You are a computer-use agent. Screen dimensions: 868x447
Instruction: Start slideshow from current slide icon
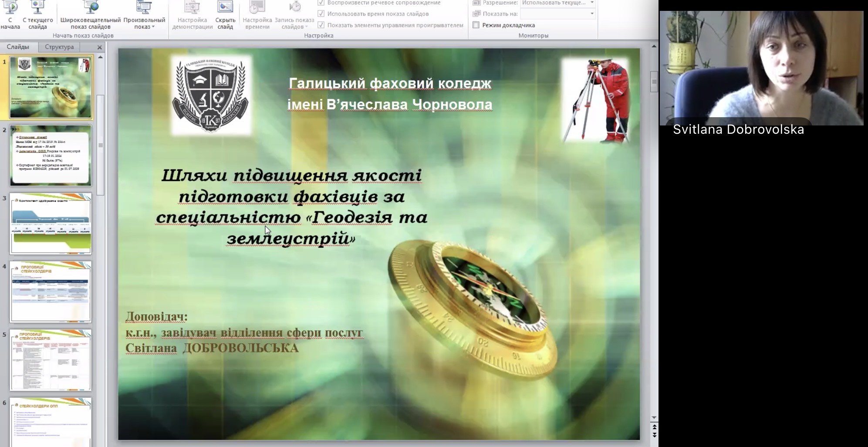click(38, 7)
